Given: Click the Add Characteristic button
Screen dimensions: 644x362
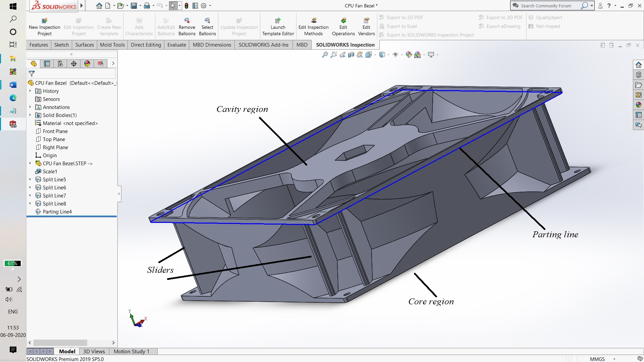Looking at the screenshot, I should (x=139, y=26).
